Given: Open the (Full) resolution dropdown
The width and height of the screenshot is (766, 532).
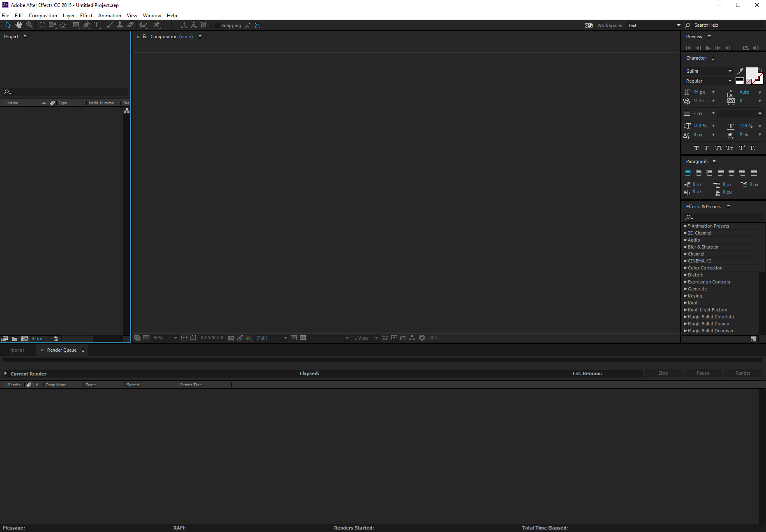Looking at the screenshot, I should coord(271,338).
